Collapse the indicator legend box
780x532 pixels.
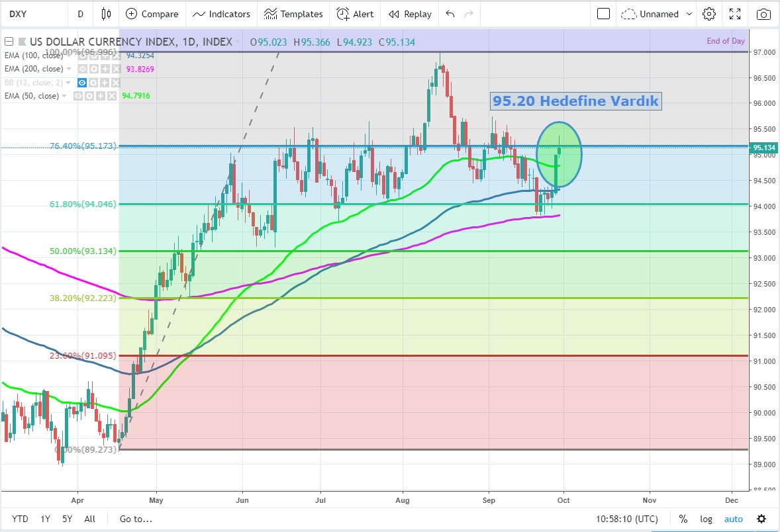pos(9,42)
